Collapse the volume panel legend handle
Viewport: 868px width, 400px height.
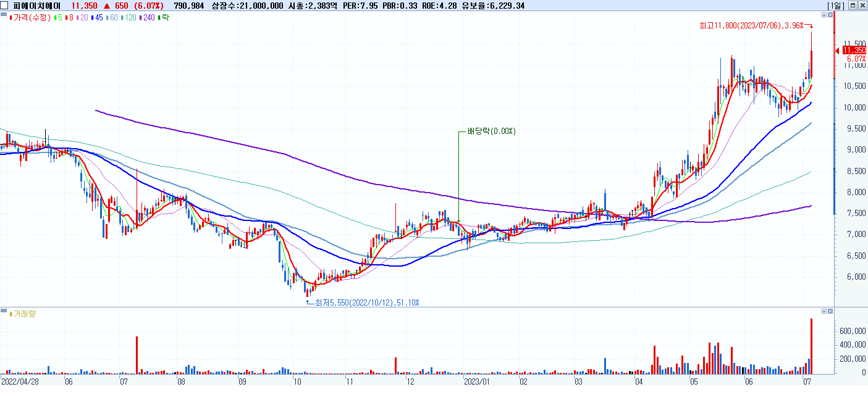pos(4,311)
